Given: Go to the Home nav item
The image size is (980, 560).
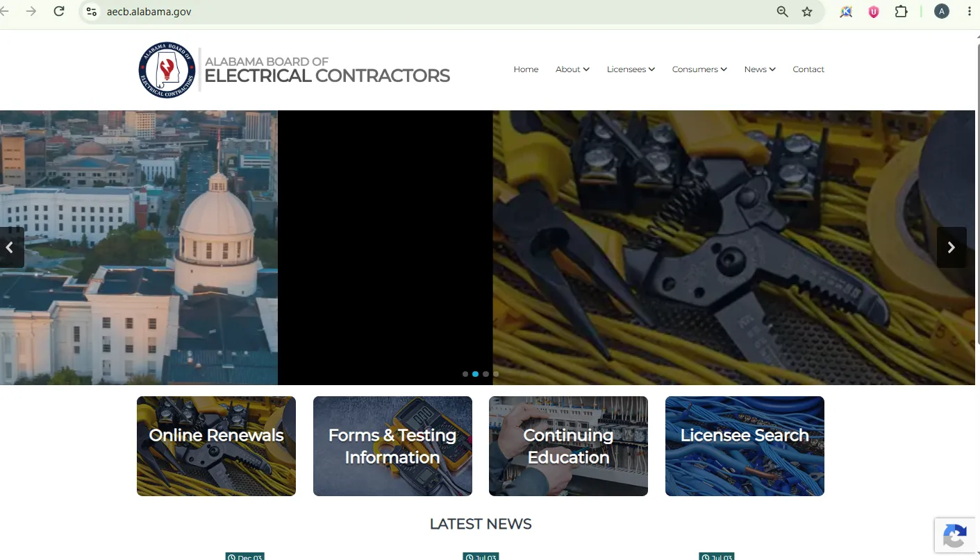Looking at the screenshot, I should point(526,69).
